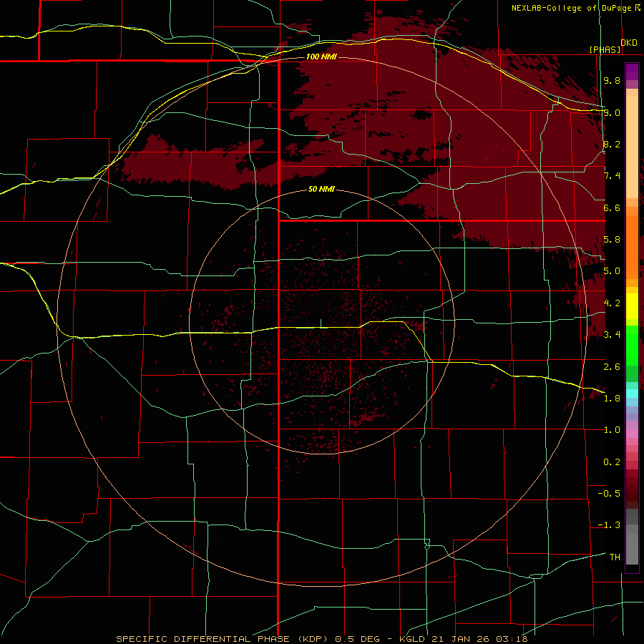
Task: Click the (KDP) abbreviation in the caption
Action: pyautogui.click(x=313, y=639)
